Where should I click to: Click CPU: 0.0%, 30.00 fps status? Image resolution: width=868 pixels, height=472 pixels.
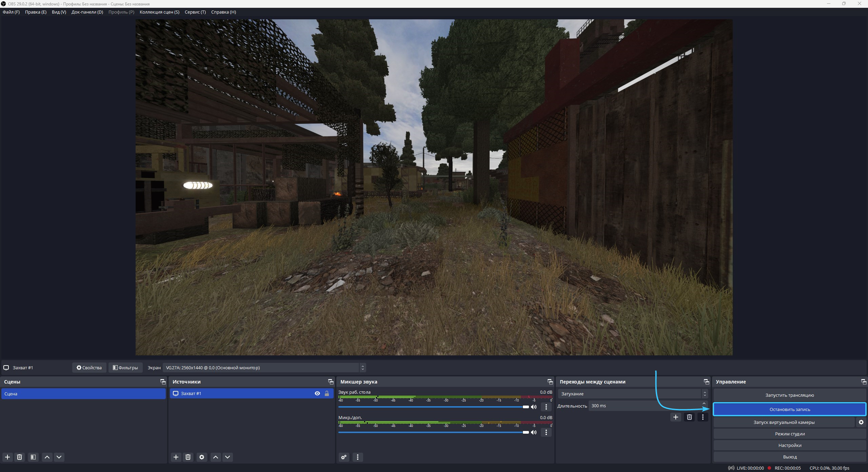[x=829, y=468]
